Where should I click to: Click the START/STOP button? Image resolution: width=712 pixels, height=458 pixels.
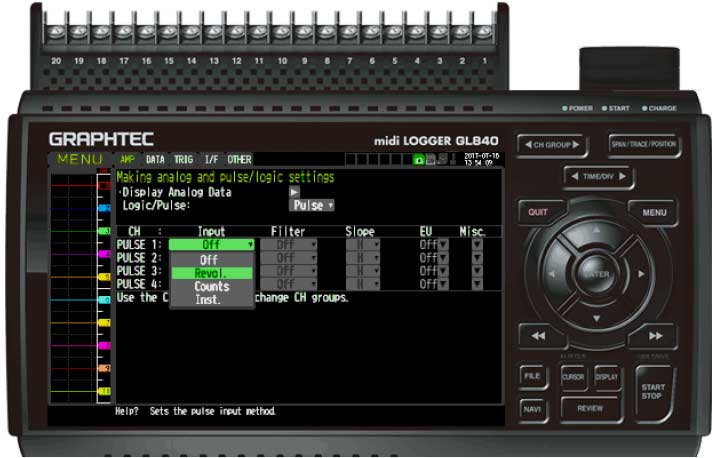653,392
